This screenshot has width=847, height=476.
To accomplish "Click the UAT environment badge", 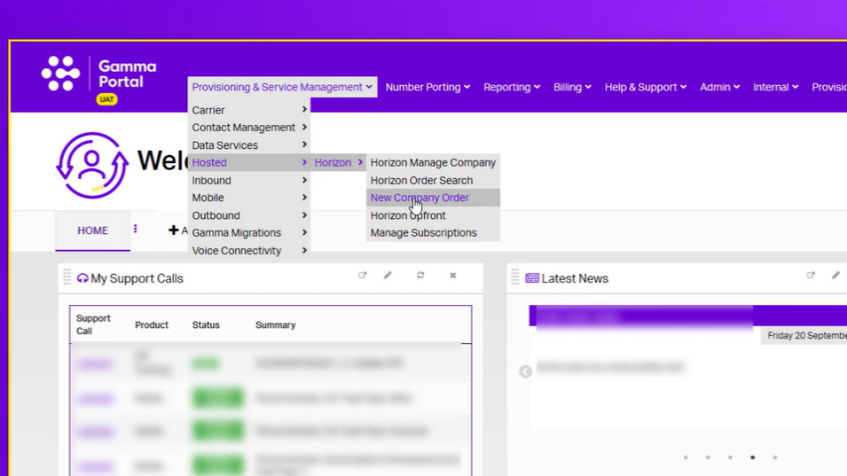I will 107,99.
